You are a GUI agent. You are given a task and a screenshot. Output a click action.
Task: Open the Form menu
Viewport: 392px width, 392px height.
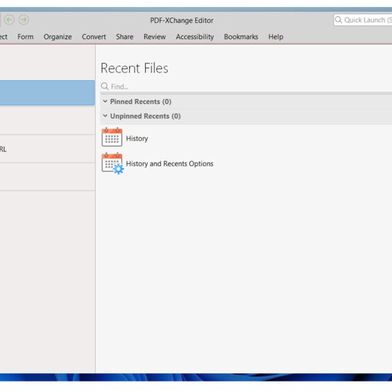(25, 37)
